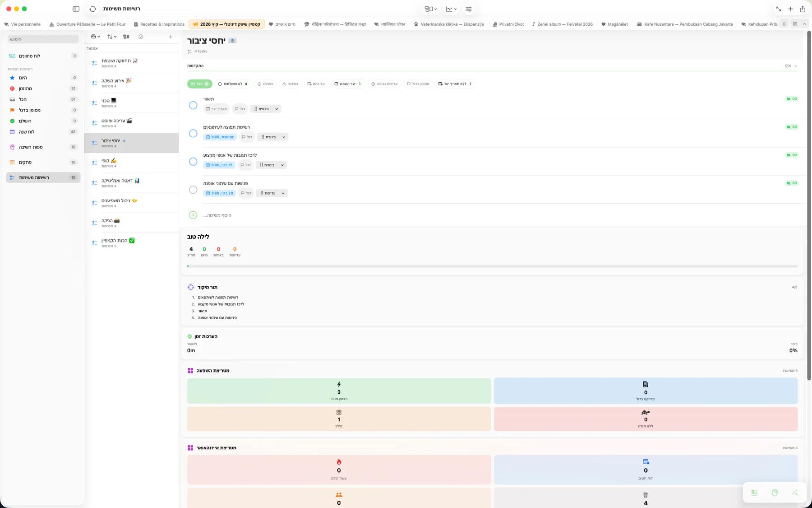Open לוח מחוונים dashboard
This screenshot has width=812, height=508.
(43, 56)
